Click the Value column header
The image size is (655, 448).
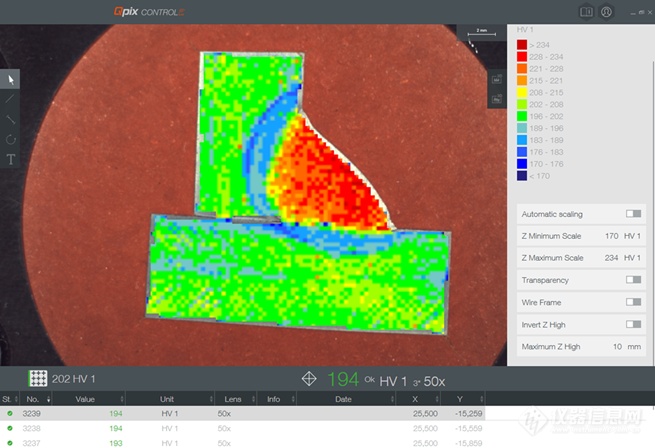click(x=85, y=399)
